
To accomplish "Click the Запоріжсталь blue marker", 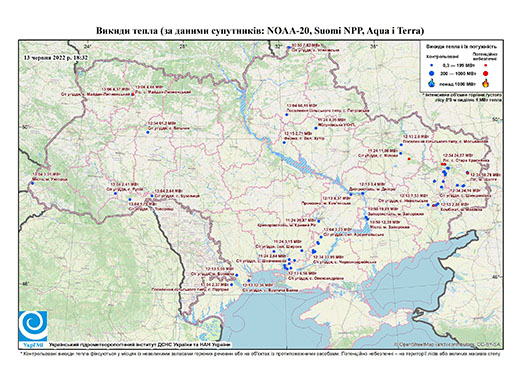I will click(x=366, y=218).
